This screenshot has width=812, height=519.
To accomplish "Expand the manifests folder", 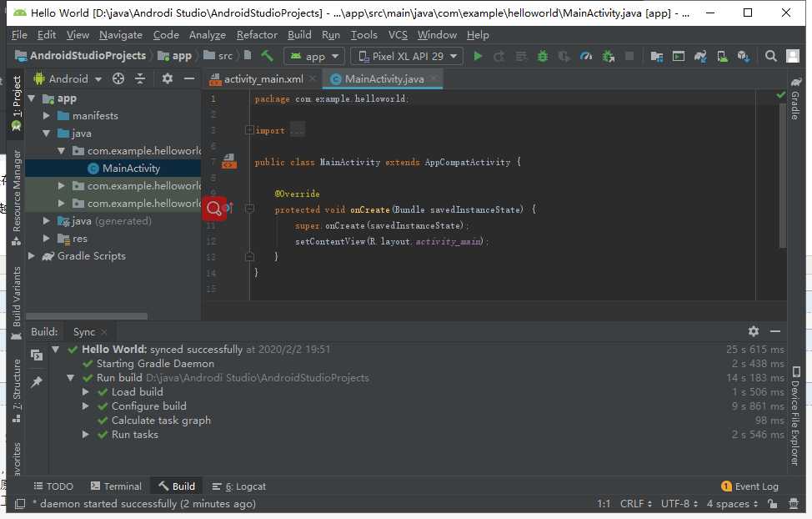I will point(46,116).
